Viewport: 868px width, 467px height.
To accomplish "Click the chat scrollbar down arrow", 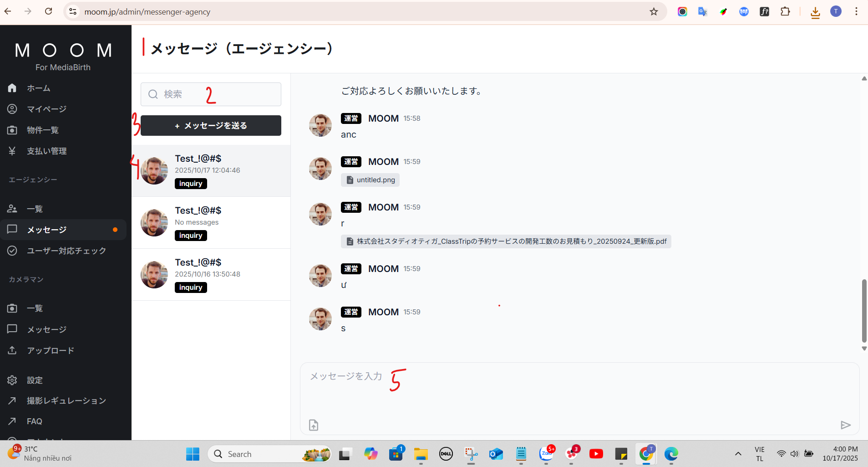I will [x=863, y=349].
